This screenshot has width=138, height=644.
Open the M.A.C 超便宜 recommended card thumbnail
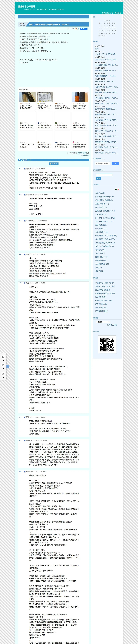point(27,97)
